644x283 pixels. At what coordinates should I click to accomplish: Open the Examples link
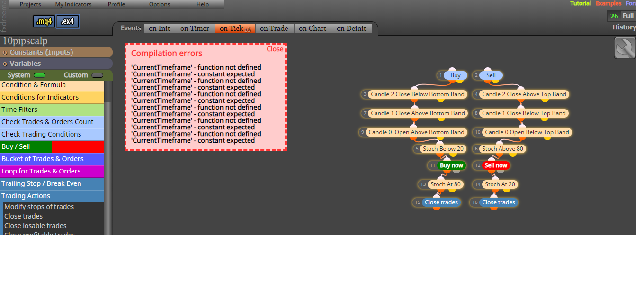(608, 3)
